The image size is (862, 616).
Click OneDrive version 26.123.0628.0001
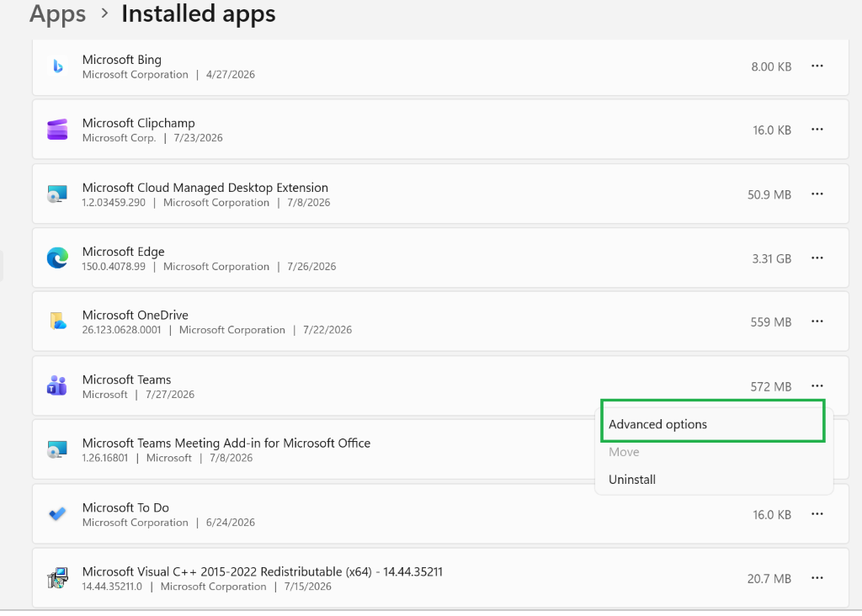click(121, 330)
